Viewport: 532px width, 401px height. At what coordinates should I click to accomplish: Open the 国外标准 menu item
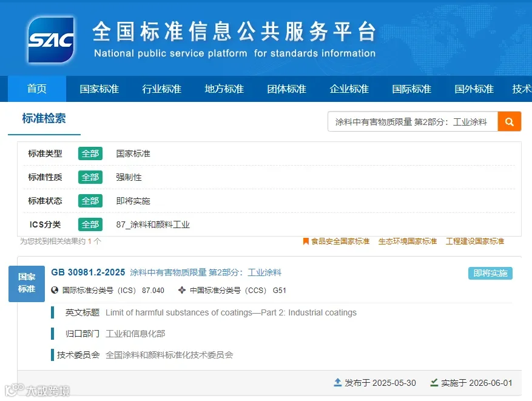pos(474,89)
